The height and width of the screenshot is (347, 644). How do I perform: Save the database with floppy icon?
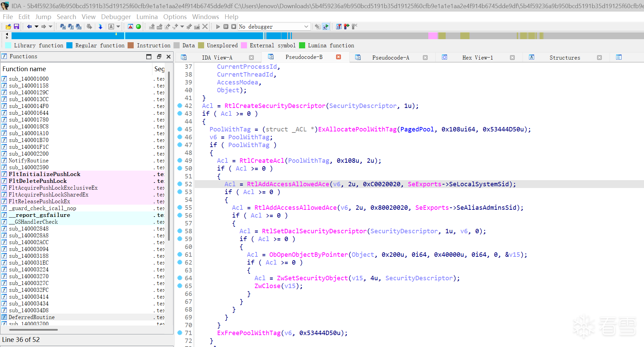16,27
